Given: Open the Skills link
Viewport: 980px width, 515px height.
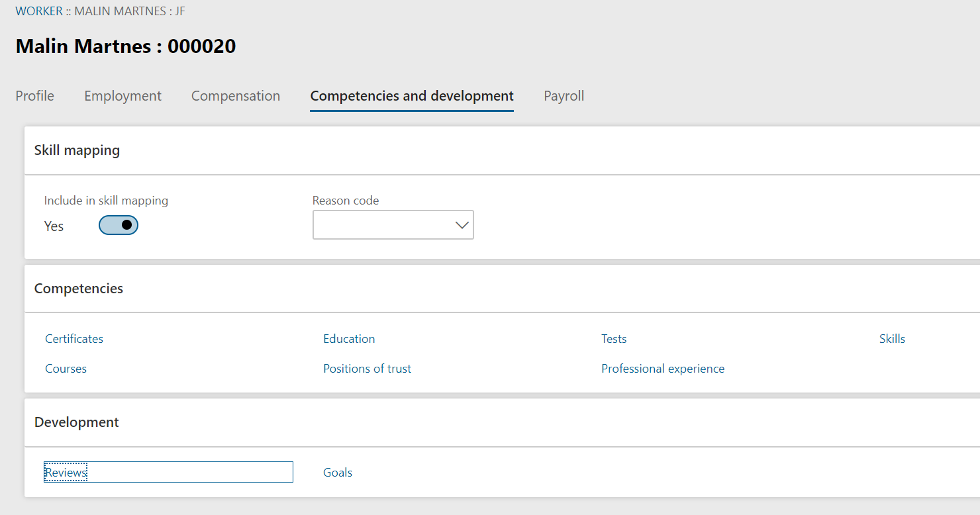Looking at the screenshot, I should (x=892, y=338).
